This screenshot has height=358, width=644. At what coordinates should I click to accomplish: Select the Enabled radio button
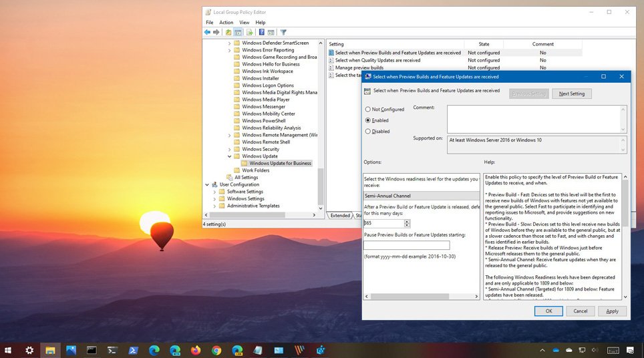pyautogui.click(x=368, y=120)
